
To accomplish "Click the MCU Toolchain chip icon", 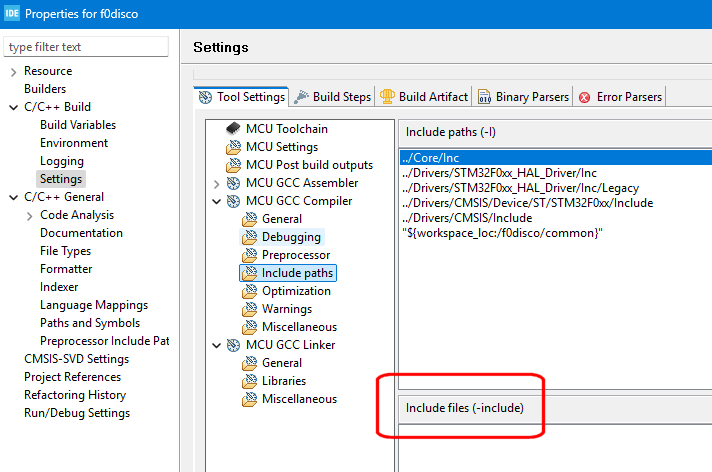I will (x=233, y=129).
